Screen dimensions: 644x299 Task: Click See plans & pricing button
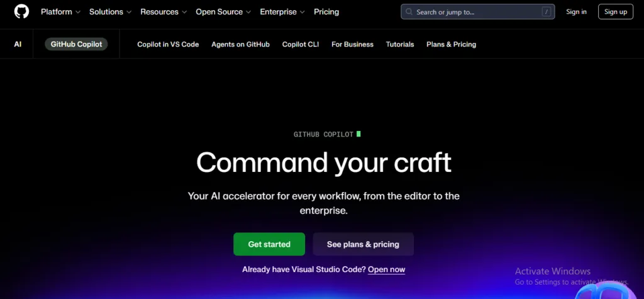click(x=363, y=244)
